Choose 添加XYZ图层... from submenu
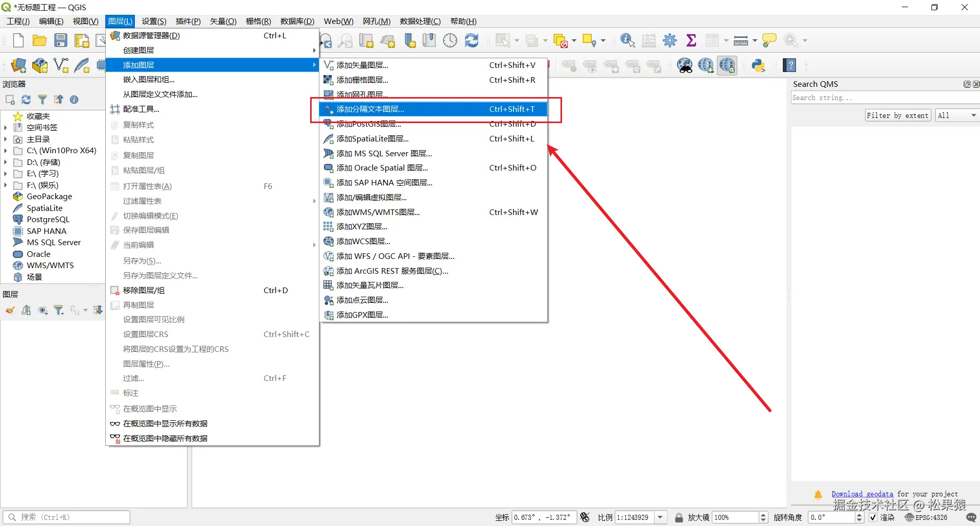 pos(433,227)
